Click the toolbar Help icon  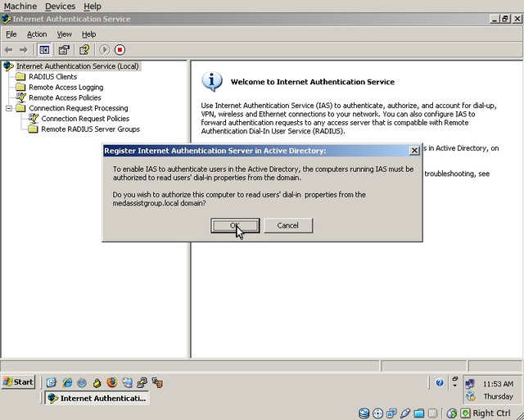pyautogui.click(x=84, y=50)
